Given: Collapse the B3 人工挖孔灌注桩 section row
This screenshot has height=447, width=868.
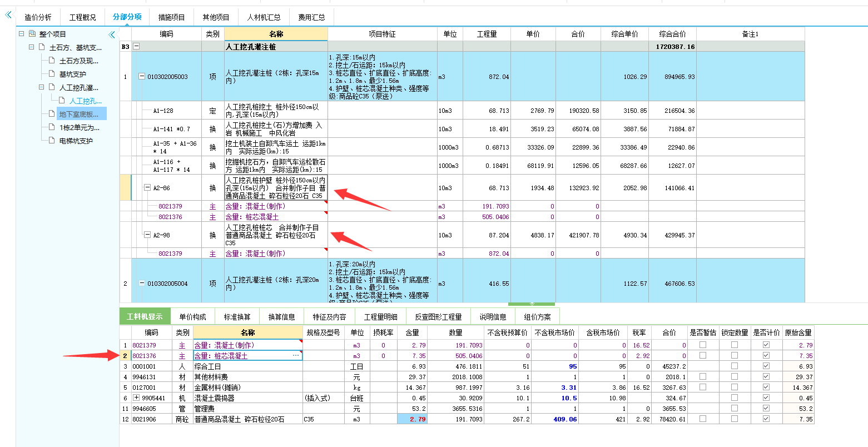Looking at the screenshot, I should (x=136, y=47).
